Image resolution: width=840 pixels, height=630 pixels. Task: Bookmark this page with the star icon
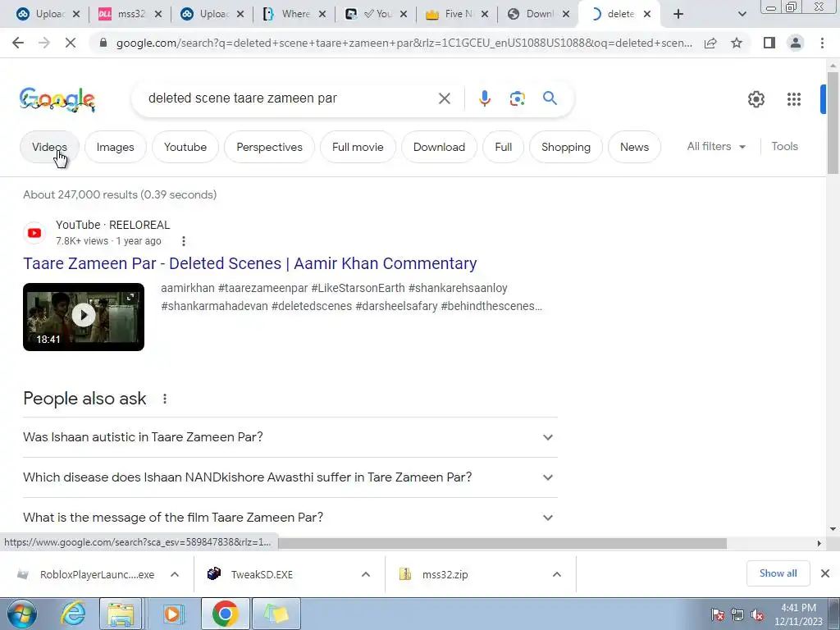[737, 43]
